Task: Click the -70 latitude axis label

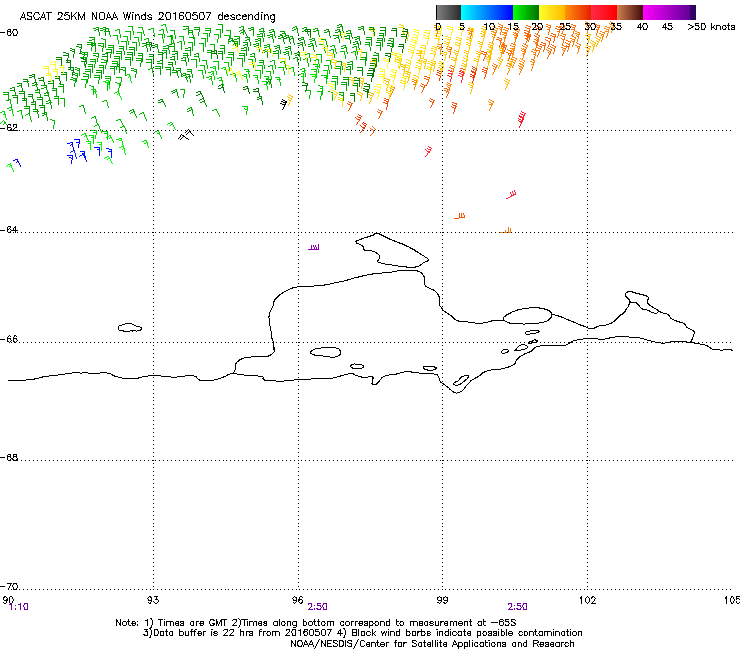Action: [x=9, y=586]
